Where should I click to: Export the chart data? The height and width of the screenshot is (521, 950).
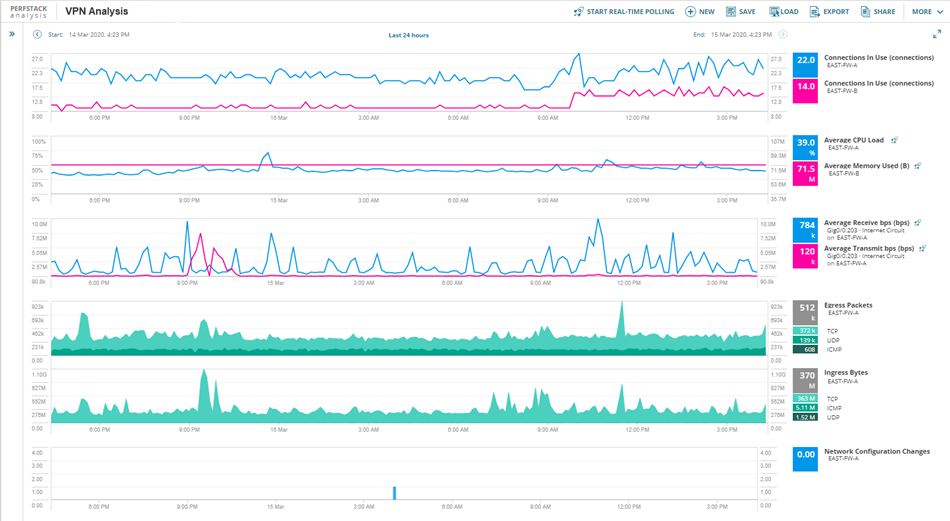[829, 12]
